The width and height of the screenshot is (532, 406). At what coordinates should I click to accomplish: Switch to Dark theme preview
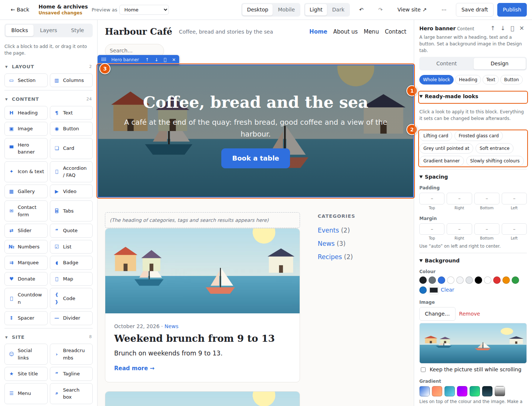[338, 10]
